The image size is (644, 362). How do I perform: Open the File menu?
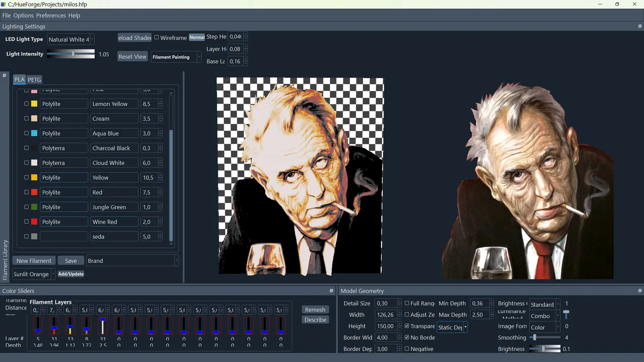pos(6,15)
